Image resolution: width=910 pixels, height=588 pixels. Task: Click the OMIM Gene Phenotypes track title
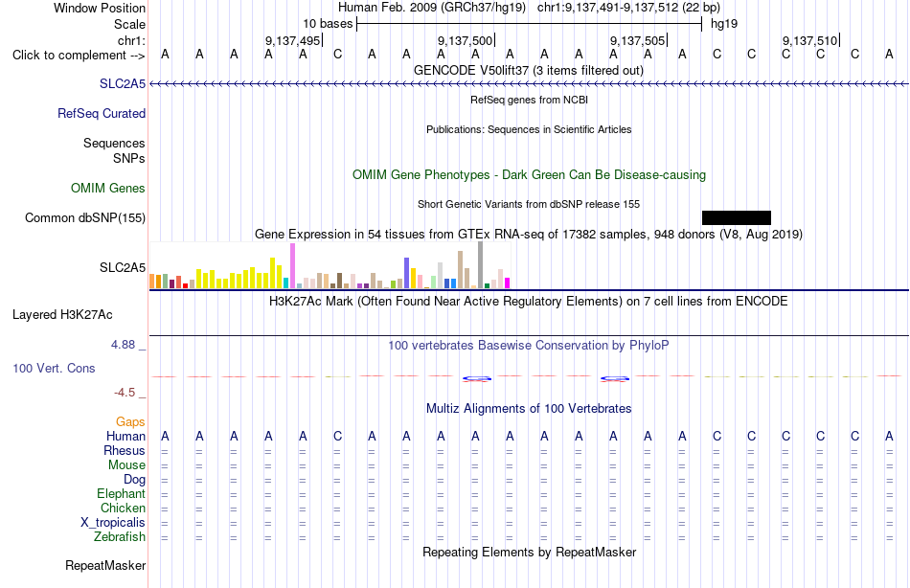(530, 174)
